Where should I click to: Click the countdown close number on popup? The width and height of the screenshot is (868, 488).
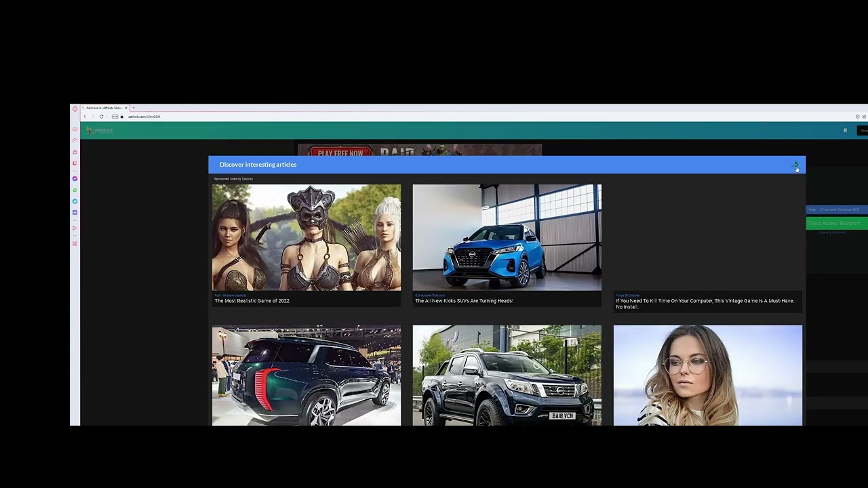(795, 164)
